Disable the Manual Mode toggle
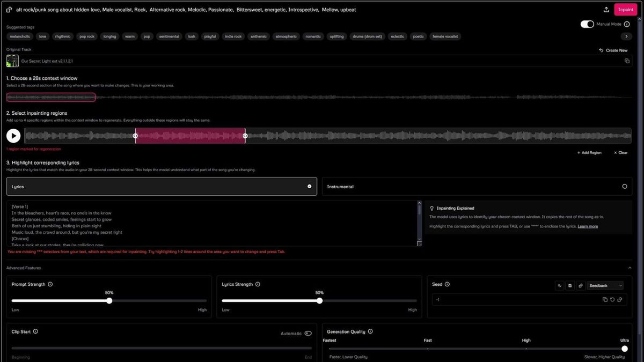Viewport: 644px width, 362px height. (x=587, y=24)
